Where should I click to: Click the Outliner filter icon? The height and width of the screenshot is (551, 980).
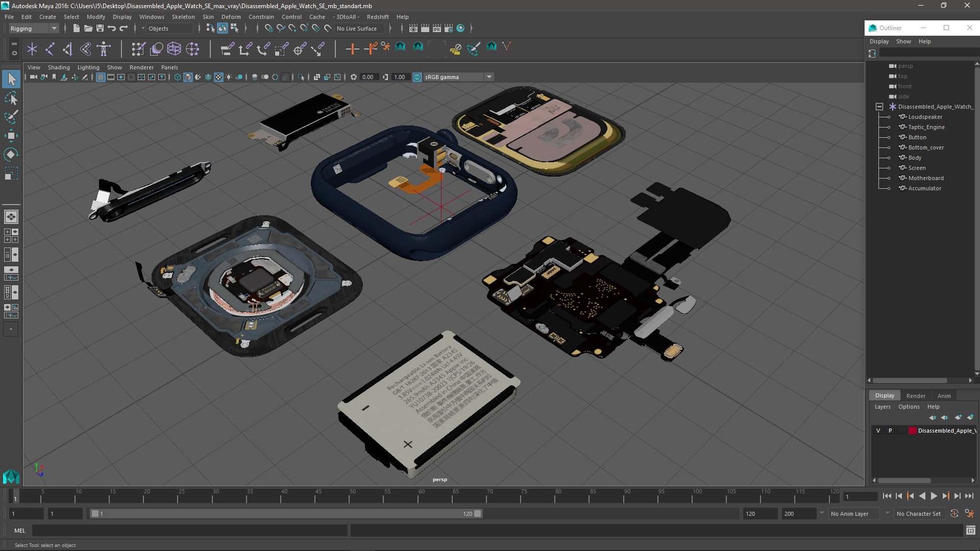872,53
